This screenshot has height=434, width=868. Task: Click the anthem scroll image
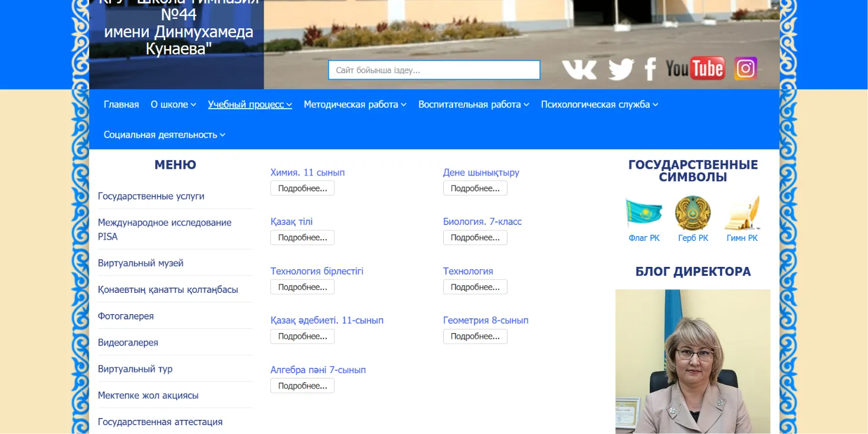tap(742, 213)
